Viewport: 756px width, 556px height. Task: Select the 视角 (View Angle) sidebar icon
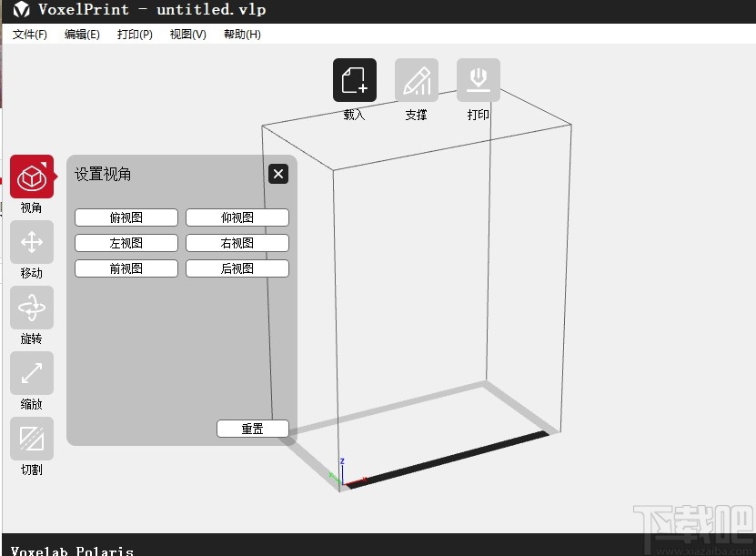(x=31, y=178)
